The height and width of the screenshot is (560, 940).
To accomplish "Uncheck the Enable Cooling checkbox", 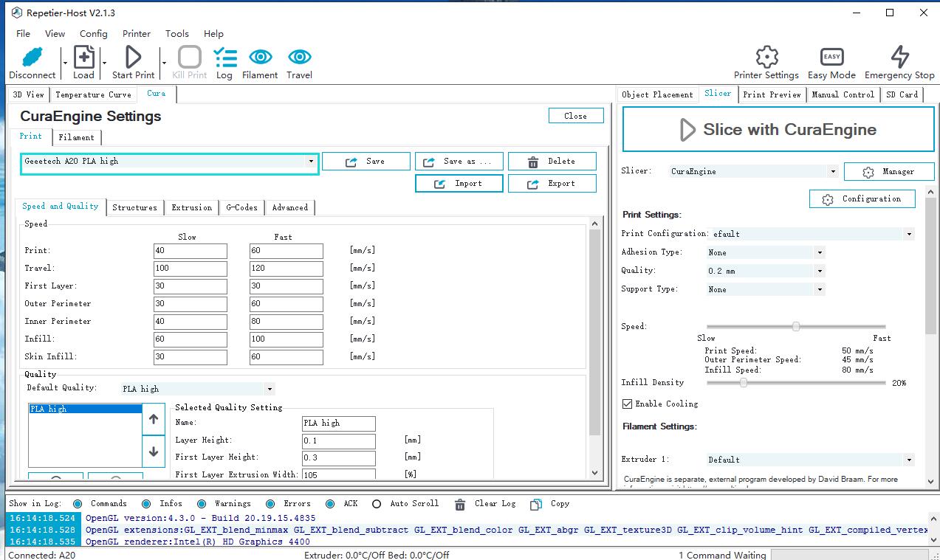I will point(628,404).
